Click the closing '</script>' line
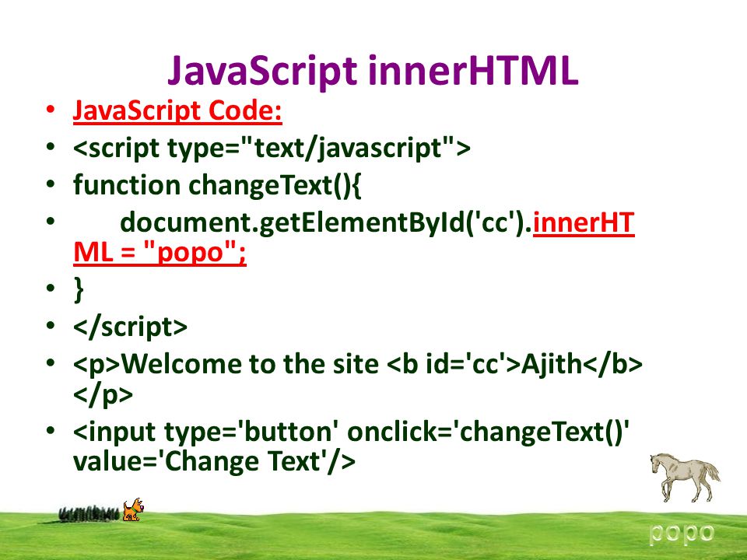 point(130,327)
